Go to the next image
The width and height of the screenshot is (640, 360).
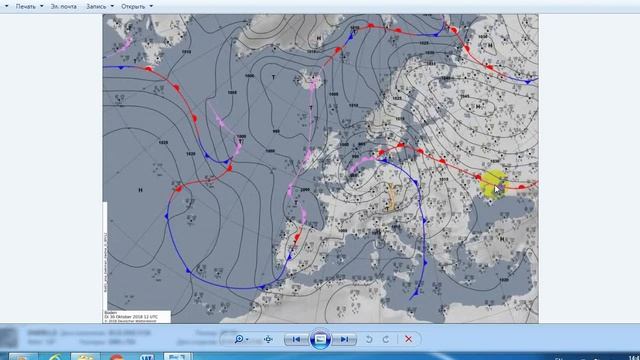click(344, 339)
